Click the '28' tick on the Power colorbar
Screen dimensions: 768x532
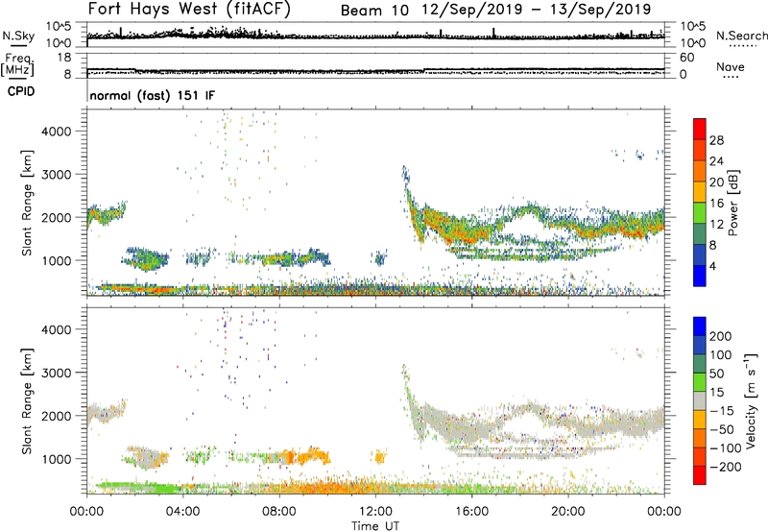(x=716, y=140)
